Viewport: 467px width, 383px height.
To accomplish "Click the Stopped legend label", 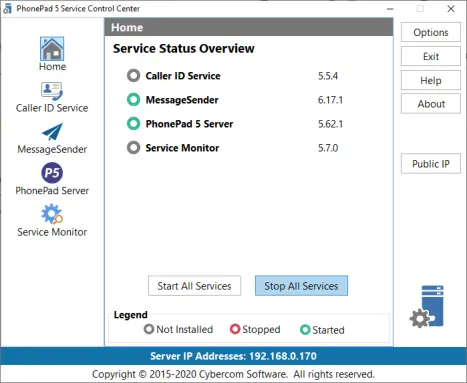I will pos(261,329).
